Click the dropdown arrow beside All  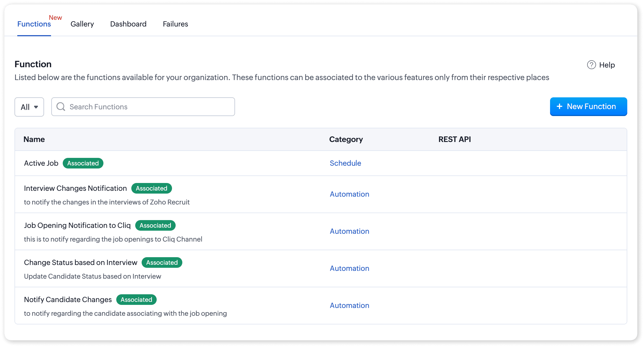(x=36, y=107)
